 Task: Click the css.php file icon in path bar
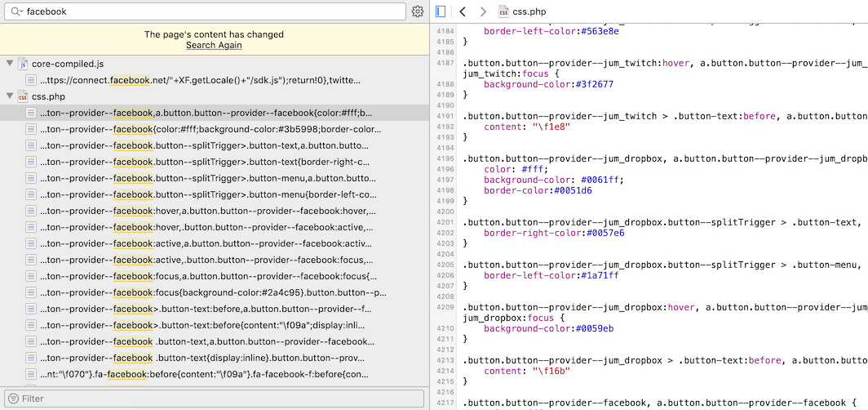pos(505,11)
